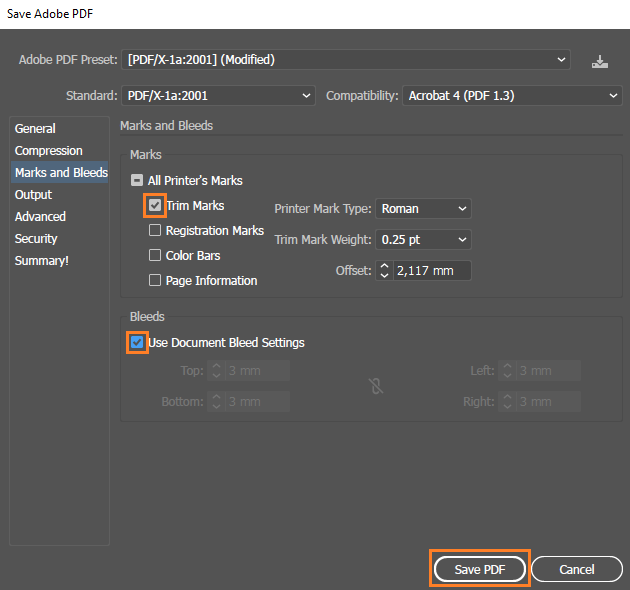The image size is (630, 590).
Task: Uncheck the Trim Marks checkbox
Action: tap(155, 205)
